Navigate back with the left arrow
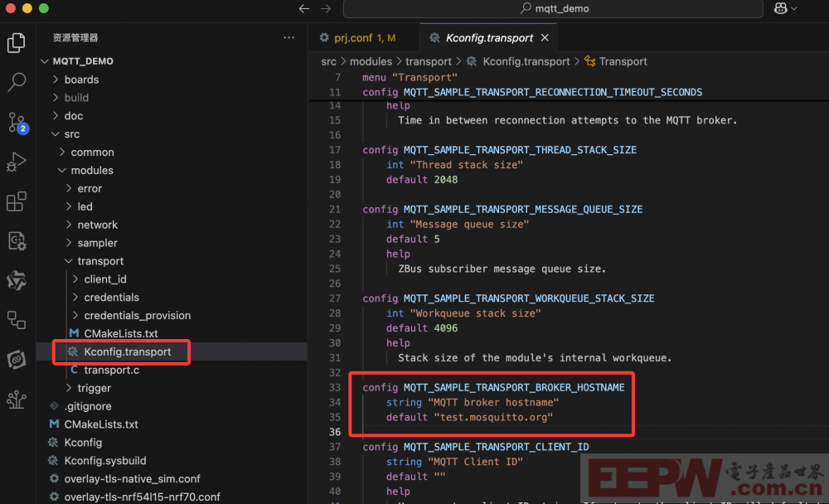Viewport: 829px width, 504px height. tap(304, 8)
